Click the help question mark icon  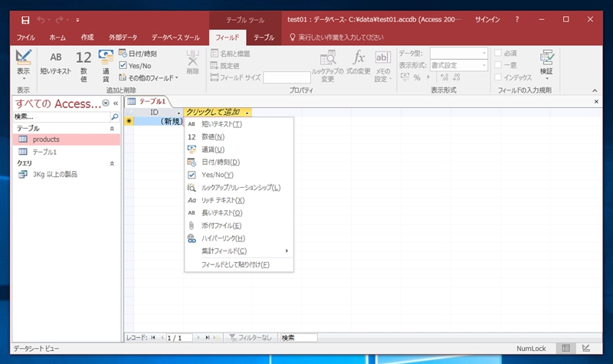516,19
